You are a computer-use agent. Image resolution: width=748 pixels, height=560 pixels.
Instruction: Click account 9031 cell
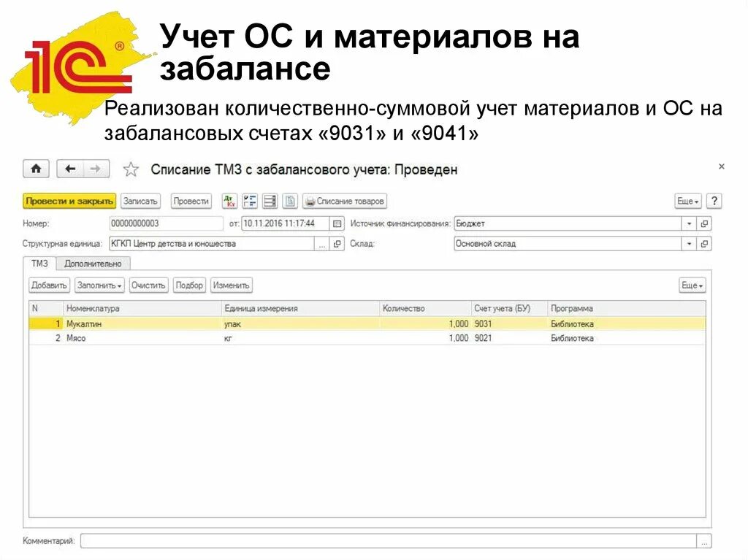click(x=509, y=324)
